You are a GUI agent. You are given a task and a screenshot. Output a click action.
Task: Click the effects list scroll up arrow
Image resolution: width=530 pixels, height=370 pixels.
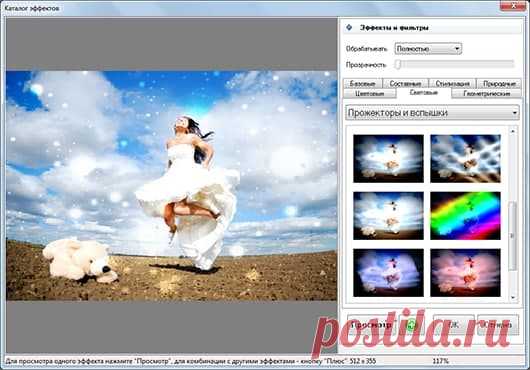(513, 131)
